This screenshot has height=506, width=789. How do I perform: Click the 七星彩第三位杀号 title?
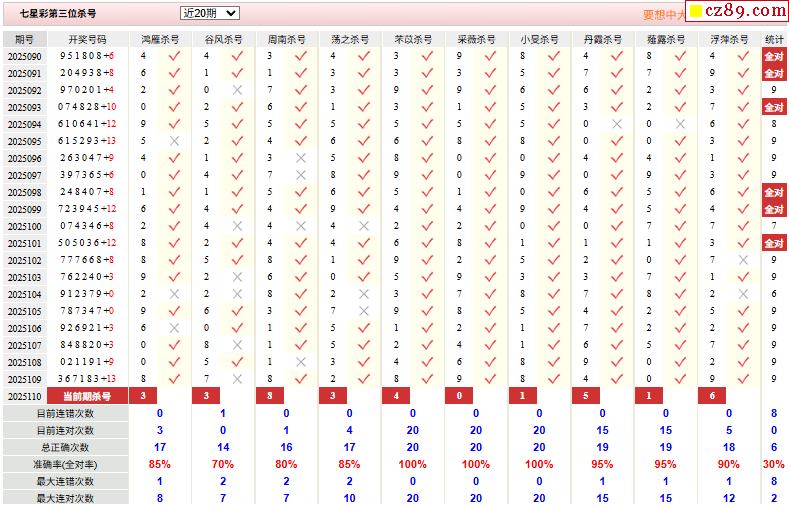pyautogui.click(x=58, y=14)
